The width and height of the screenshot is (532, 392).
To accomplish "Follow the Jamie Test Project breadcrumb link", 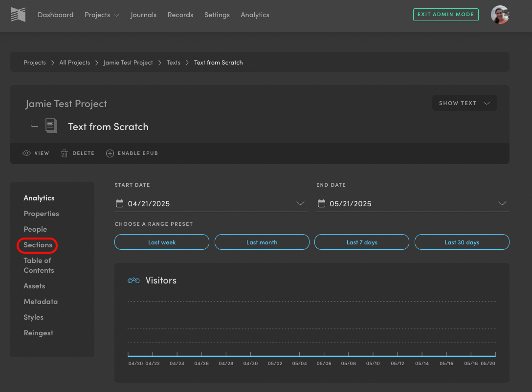I will click(128, 63).
